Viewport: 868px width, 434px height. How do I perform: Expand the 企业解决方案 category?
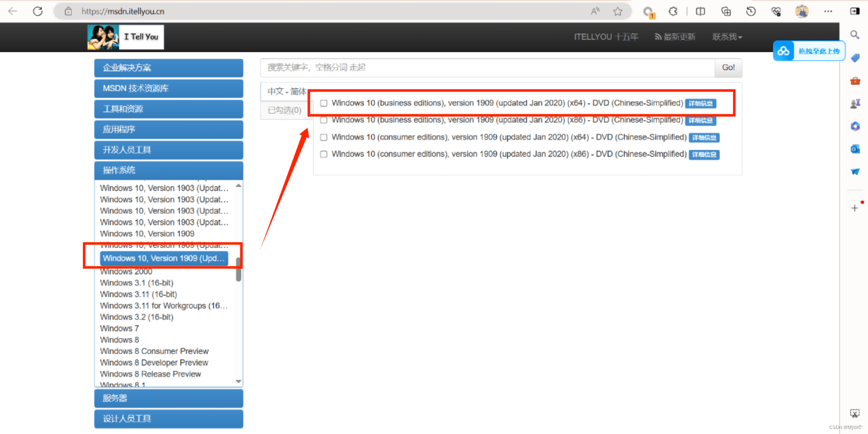169,68
